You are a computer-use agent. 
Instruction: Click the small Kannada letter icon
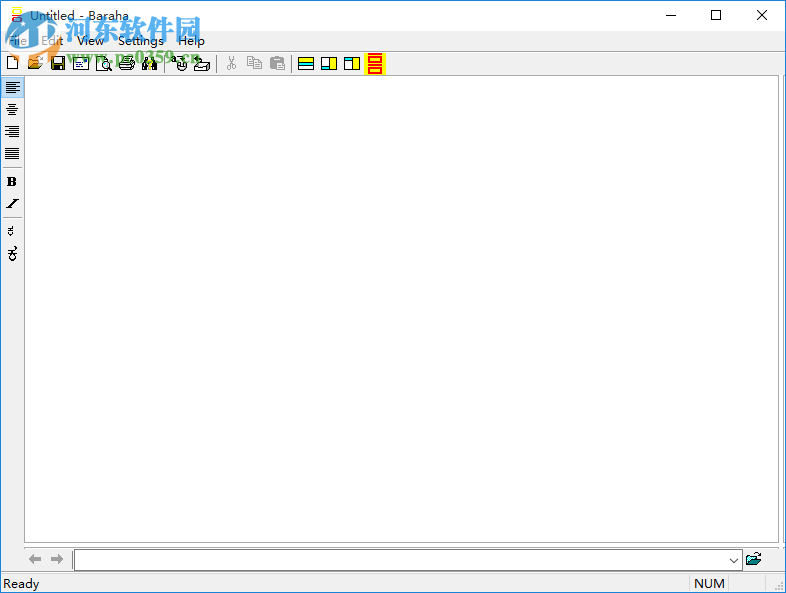[x=11, y=231]
